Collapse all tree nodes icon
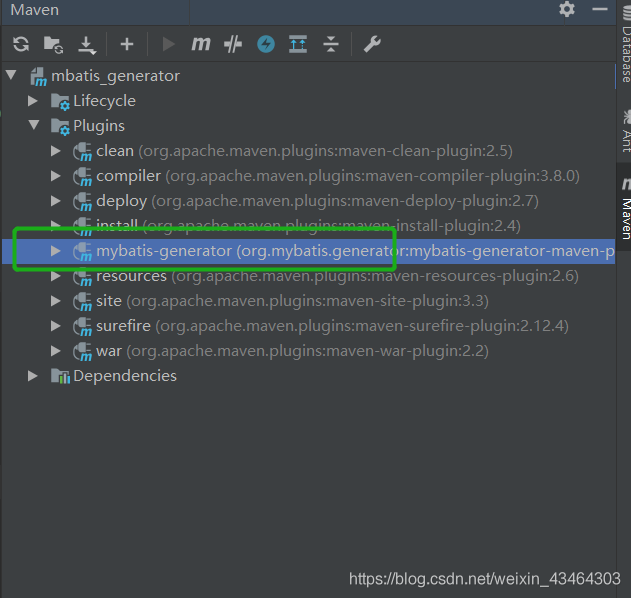Viewport: 631px width, 598px height. coord(331,44)
